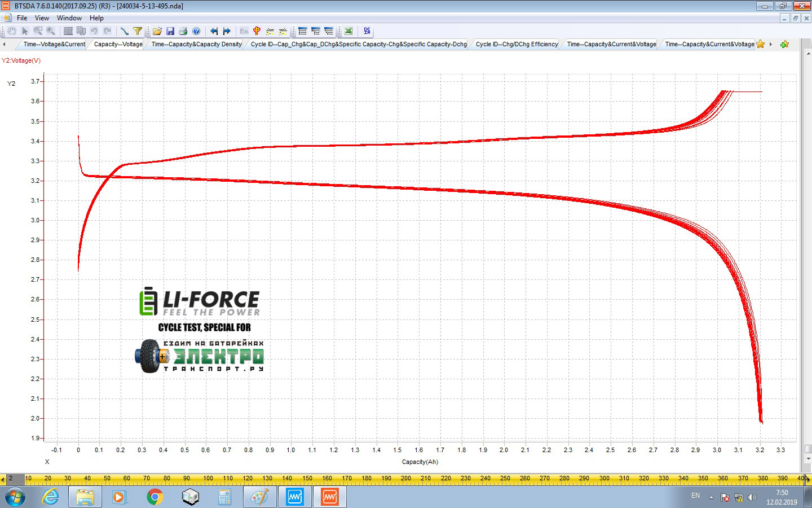Open the blue BTS taskbar app
The image size is (812, 508).
point(294,497)
